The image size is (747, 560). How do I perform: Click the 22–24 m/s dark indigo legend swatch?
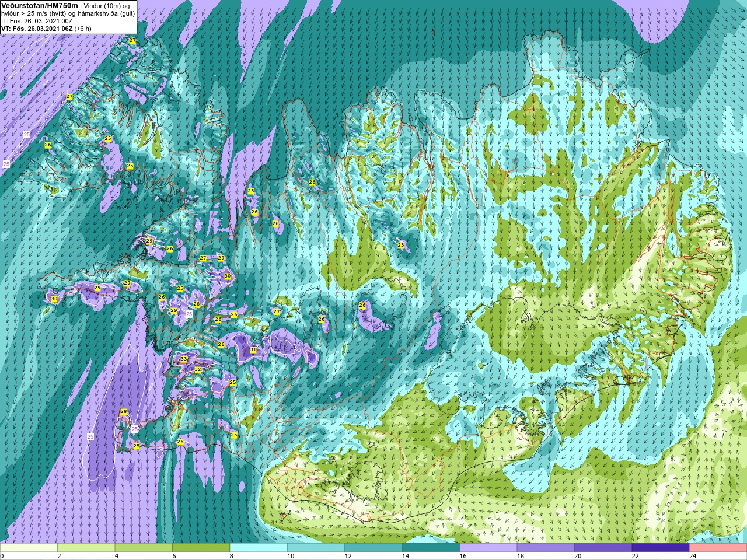coord(661,548)
